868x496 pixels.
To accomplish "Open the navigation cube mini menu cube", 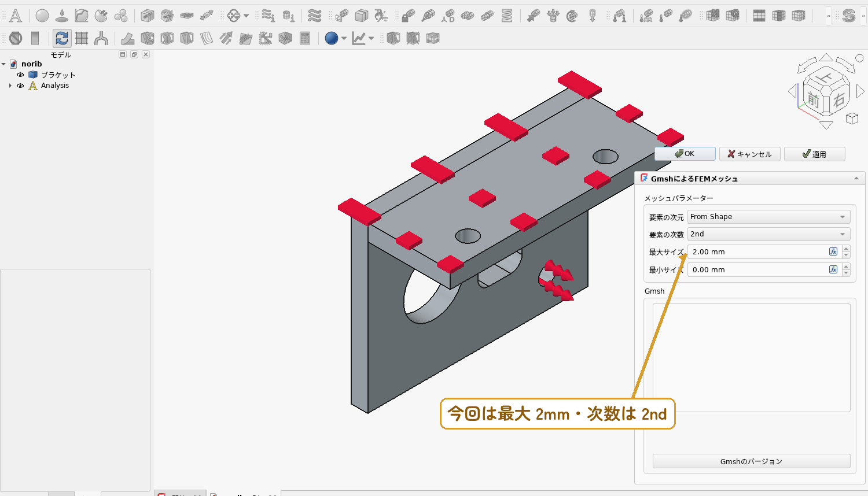I will click(852, 119).
